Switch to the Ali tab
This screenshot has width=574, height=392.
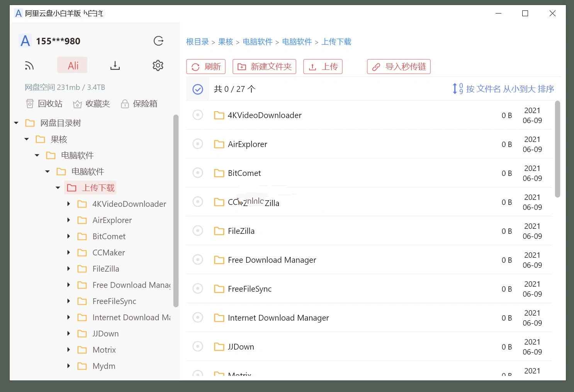72,65
